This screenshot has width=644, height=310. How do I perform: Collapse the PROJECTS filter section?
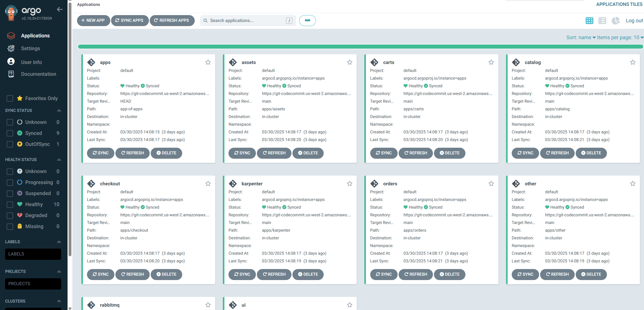click(x=59, y=271)
